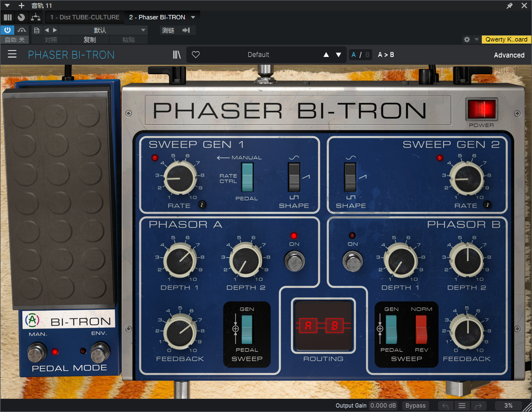The width and height of the screenshot is (532, 412).
Task: Open the 默认 preset dropdown
Action: tap(103, 30)
